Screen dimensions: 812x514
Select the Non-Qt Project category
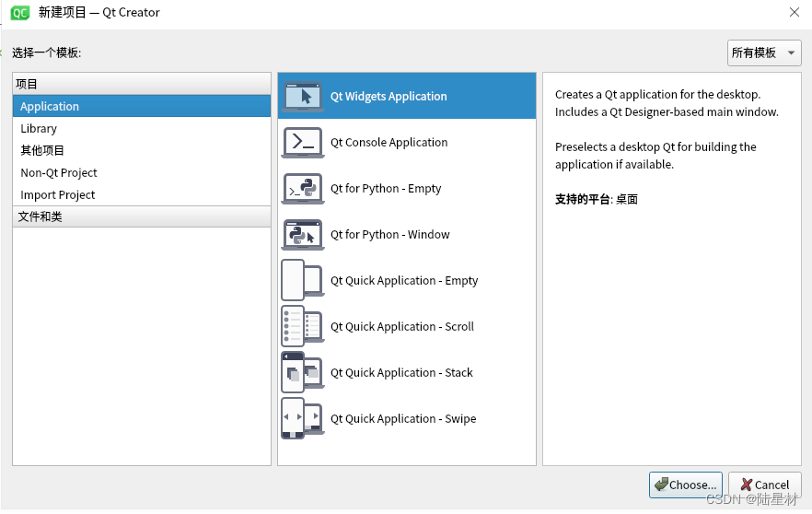point(142,172)
